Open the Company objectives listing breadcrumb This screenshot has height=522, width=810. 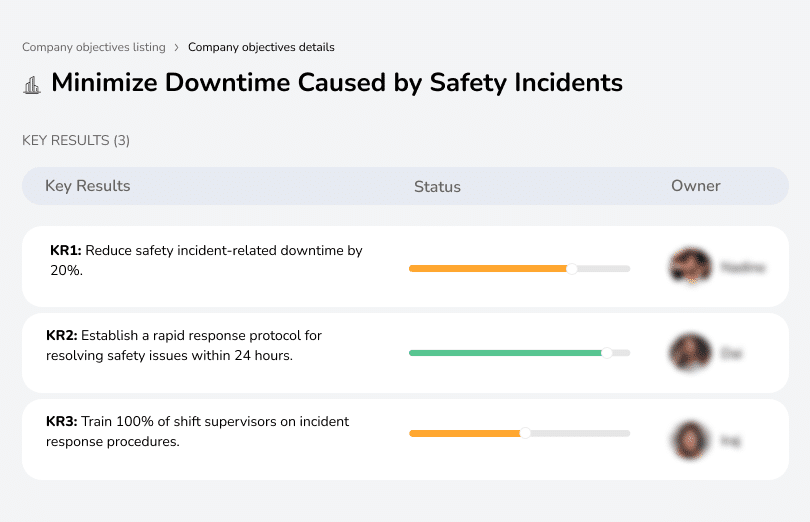(94, 47)
